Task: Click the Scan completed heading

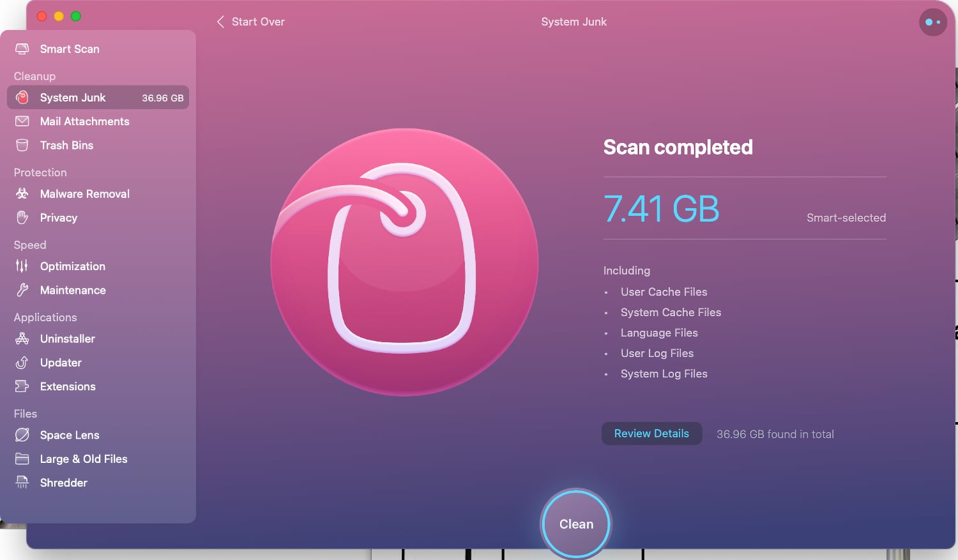Action: click(678, 148)
